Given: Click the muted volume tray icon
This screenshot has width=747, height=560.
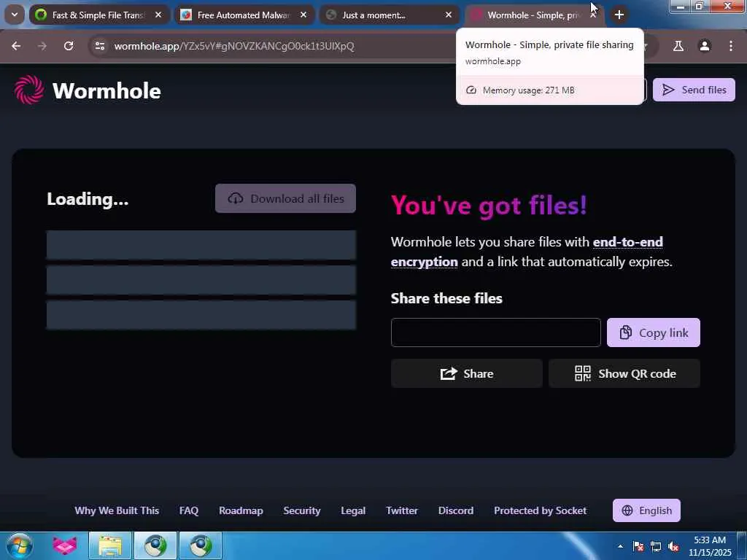Looking at the screenshot, I should tap(673, 546).
